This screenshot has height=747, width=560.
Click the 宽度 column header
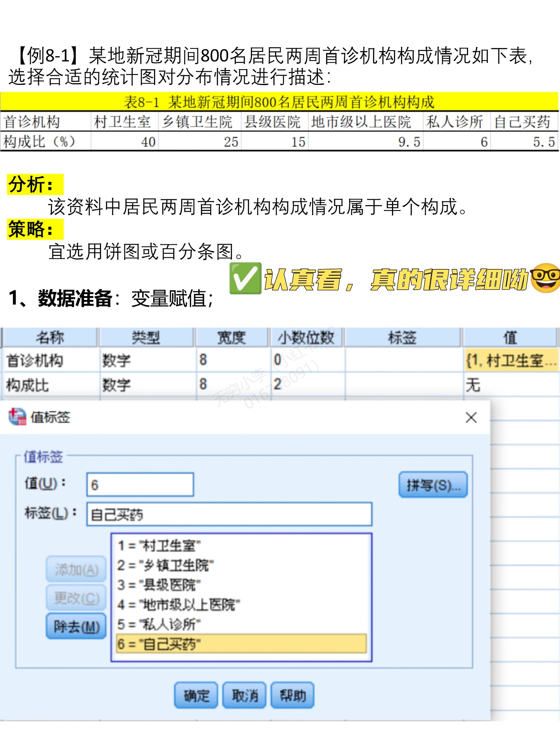232,337
